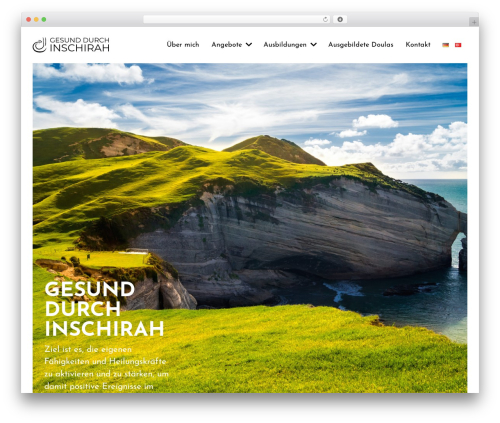500x423 pixels.
Task: Open a new tab with plus button
Action: click(x=474, y=22)
